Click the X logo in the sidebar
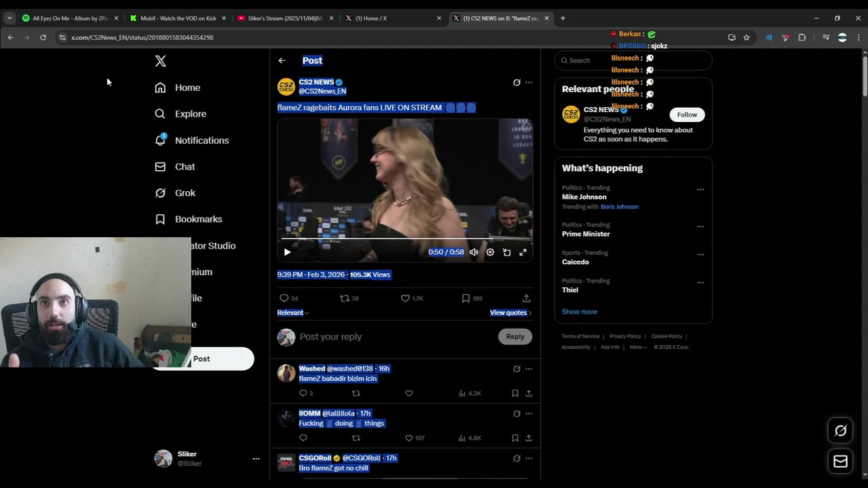Viewport: 868px width, 488px height. point(160,61)
